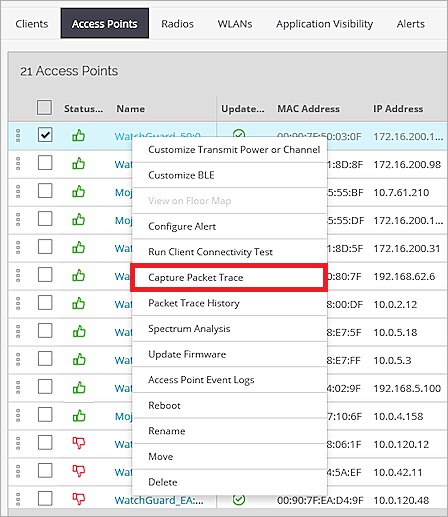The image size is (448, 517).
Task: Choose Reboot from context menu
Action: (x=229, y=405)
